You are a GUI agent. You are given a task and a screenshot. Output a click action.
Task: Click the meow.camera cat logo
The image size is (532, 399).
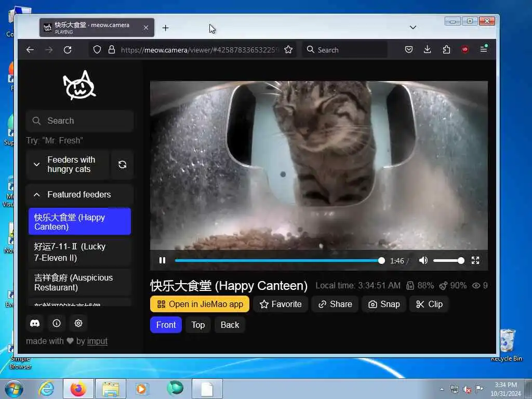[x=79, y=85]
